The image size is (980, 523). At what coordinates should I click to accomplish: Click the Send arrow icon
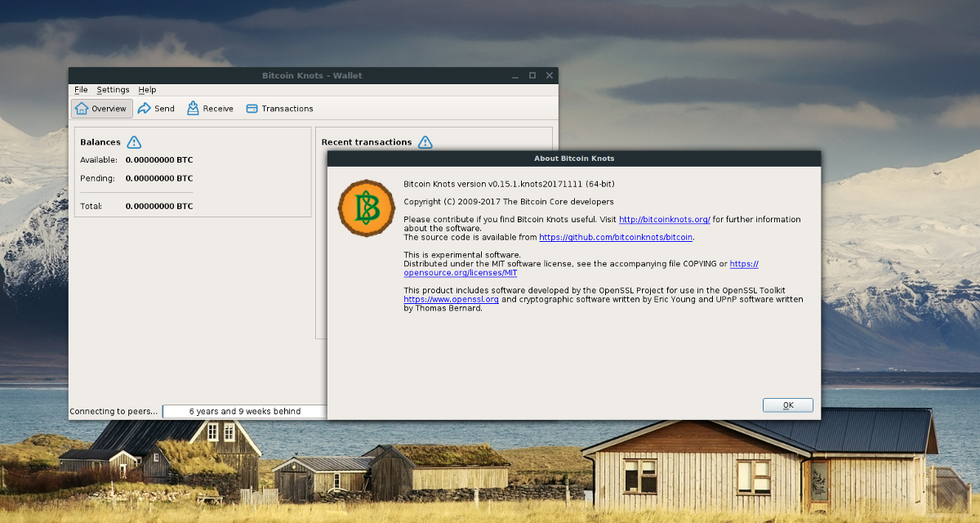(x=145, y=109)
